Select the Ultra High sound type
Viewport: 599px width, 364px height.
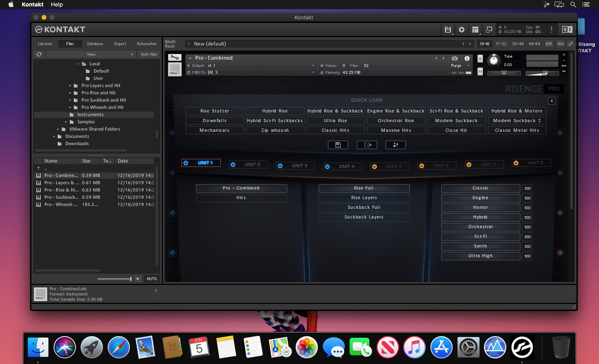point(480,256)
